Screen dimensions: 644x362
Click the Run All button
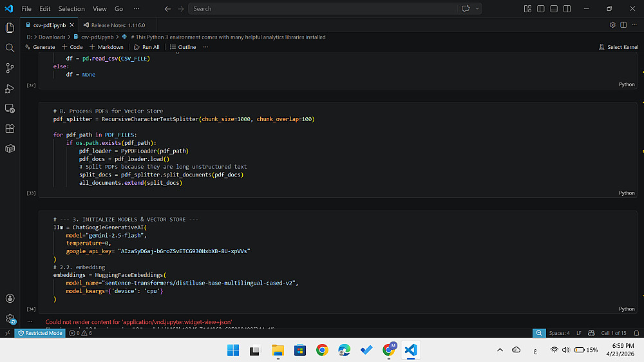point(147,47)
